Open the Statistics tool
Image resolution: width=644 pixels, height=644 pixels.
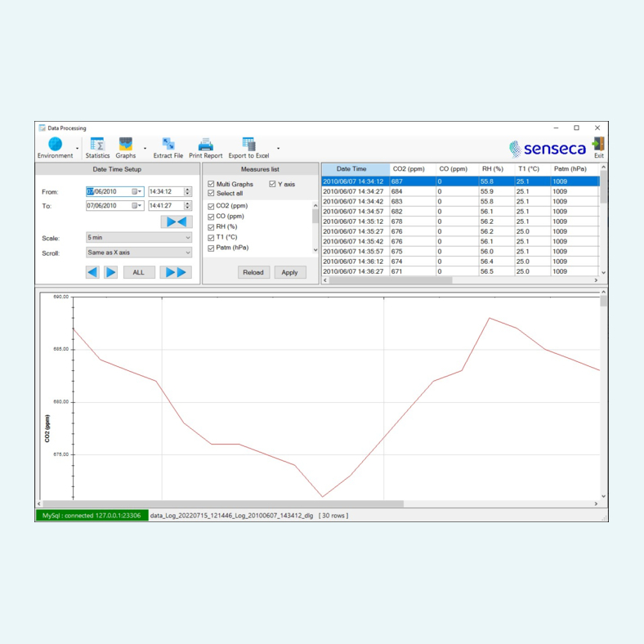97,144
